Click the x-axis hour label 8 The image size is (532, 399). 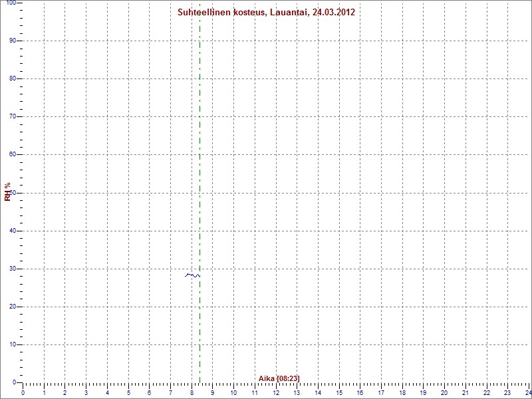click(192, 393)
